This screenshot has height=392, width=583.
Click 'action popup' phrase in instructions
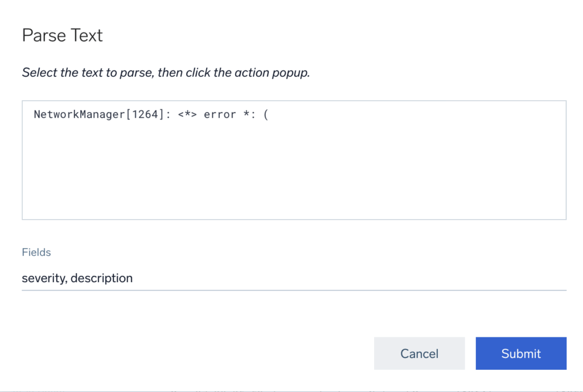pos(274,73)
